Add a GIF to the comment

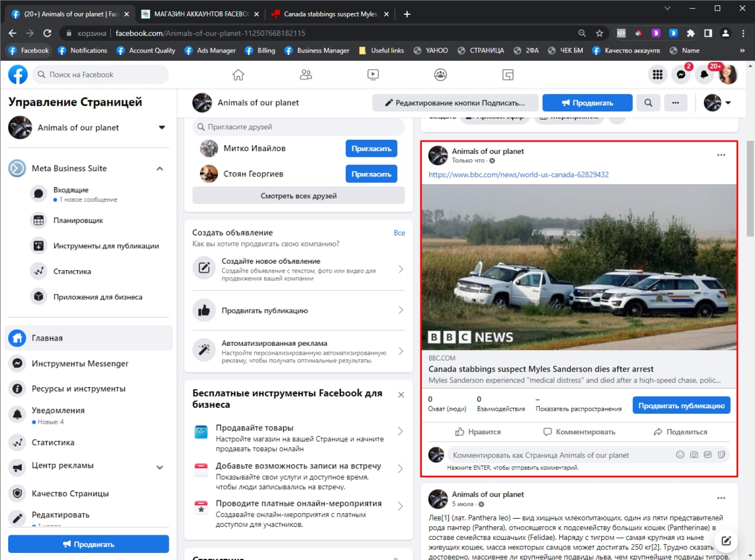pos(708,455)
